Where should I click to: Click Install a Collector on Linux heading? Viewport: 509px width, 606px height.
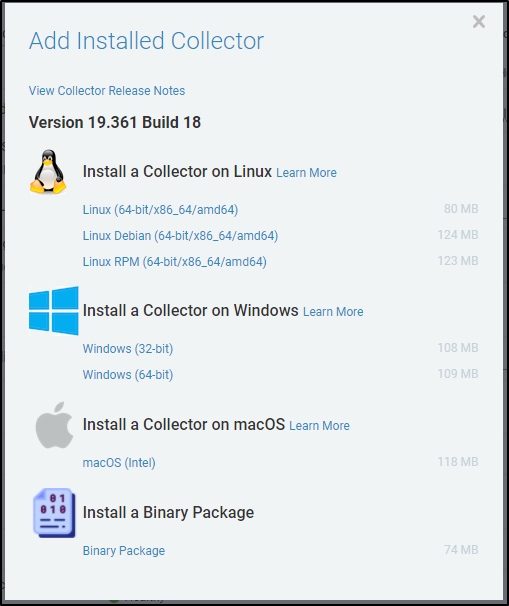pyautogui.click(x=177, y=172)
